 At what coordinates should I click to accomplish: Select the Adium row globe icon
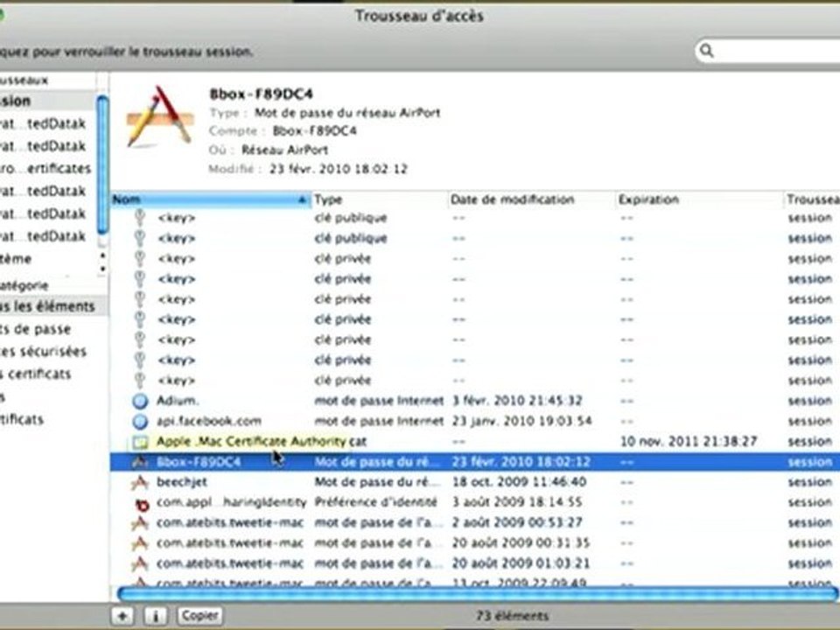[140, 401]
